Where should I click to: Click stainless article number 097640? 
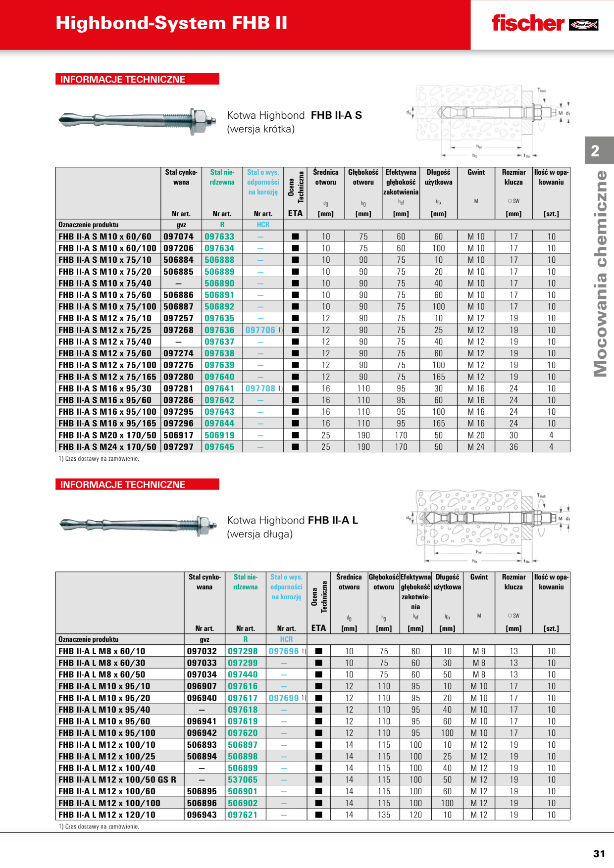tap(220, 377)
